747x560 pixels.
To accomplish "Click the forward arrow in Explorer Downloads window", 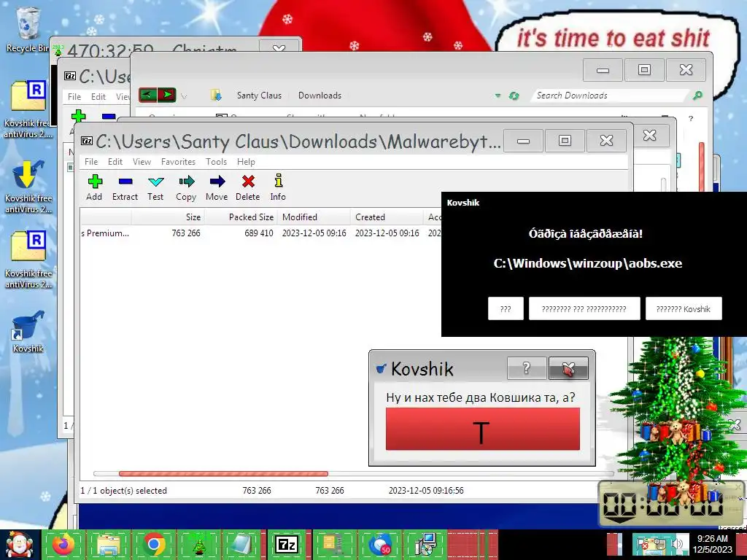I will pos(167,95).
